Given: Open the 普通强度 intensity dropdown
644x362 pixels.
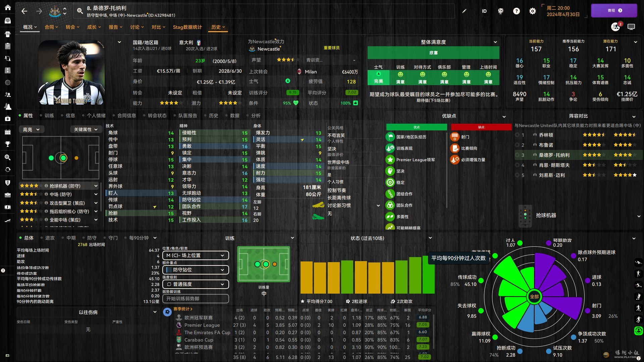Looking at the screenshot, I should (196, 284).
